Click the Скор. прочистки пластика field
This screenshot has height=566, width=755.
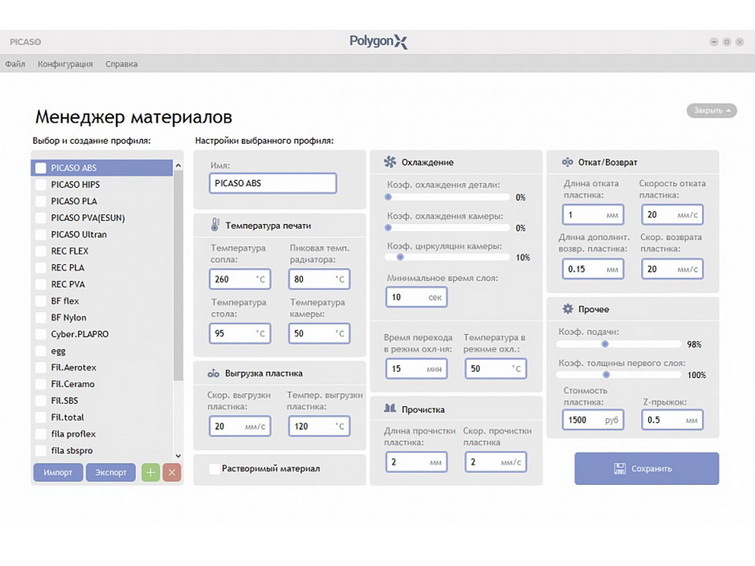tap(495, 462)
